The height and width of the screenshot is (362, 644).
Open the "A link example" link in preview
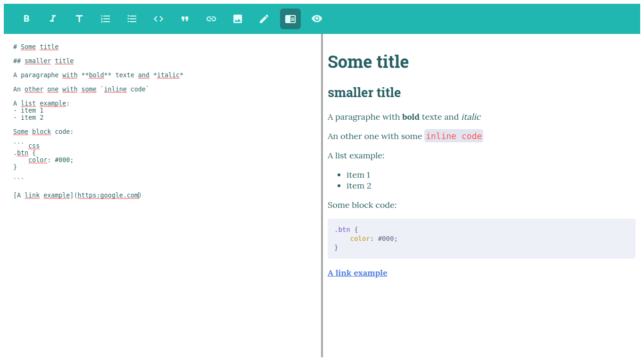pyautogui.click(x=357, y=272)
